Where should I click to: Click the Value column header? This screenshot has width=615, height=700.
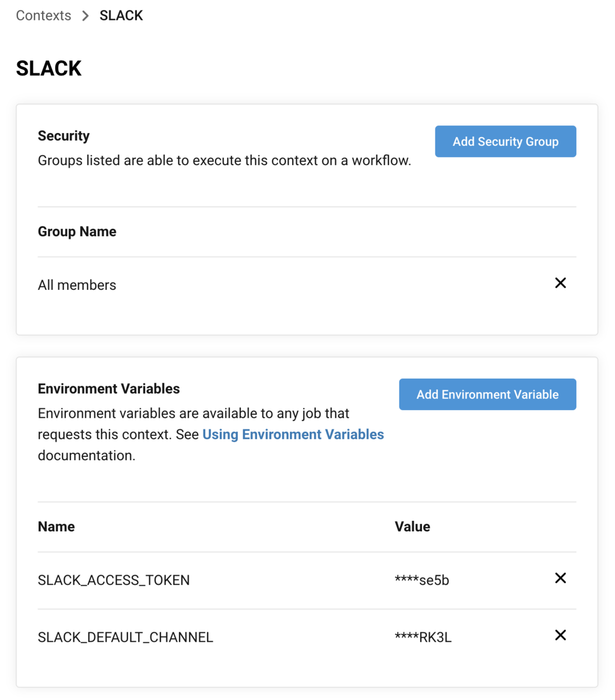[x=413, y=527]
